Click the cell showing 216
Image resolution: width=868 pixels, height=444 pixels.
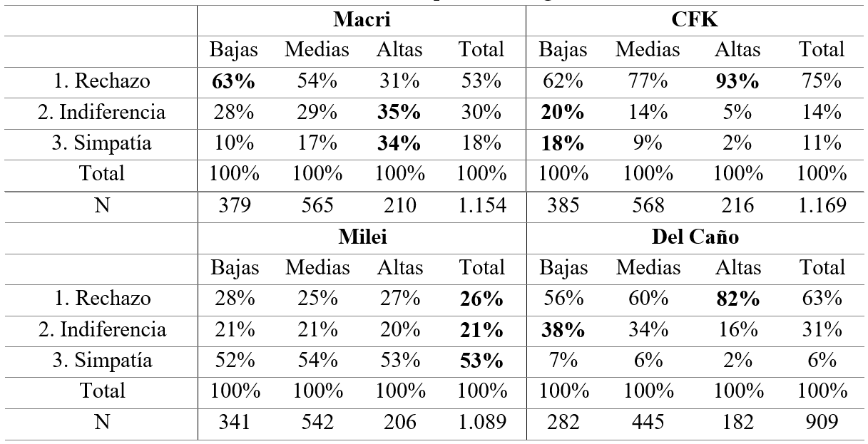pos(737,206)
